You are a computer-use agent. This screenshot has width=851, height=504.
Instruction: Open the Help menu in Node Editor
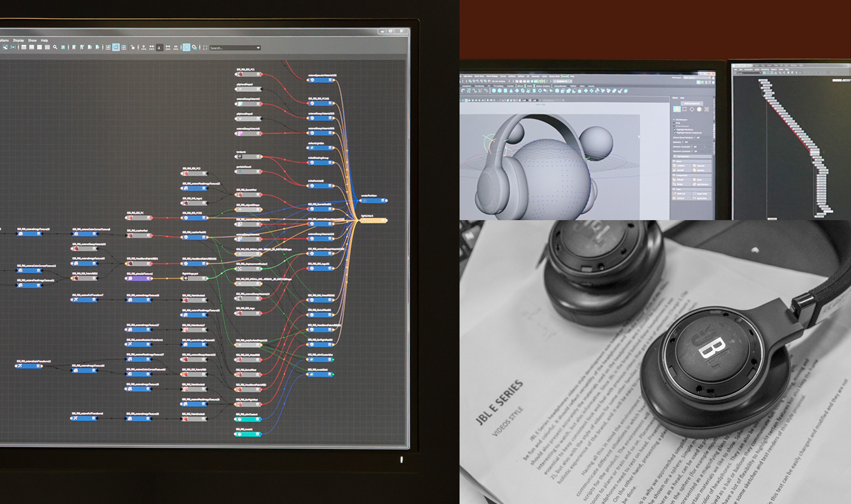click(x=44, y=40)
